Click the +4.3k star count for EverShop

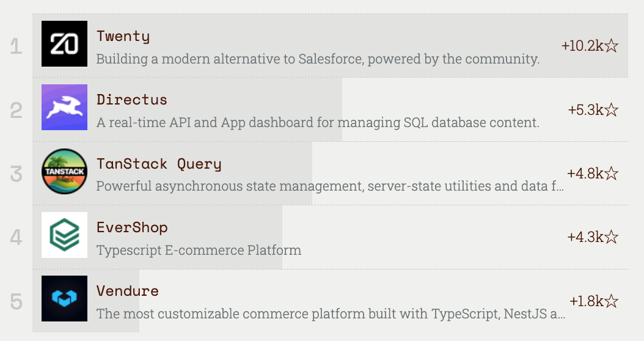(593, 237)
